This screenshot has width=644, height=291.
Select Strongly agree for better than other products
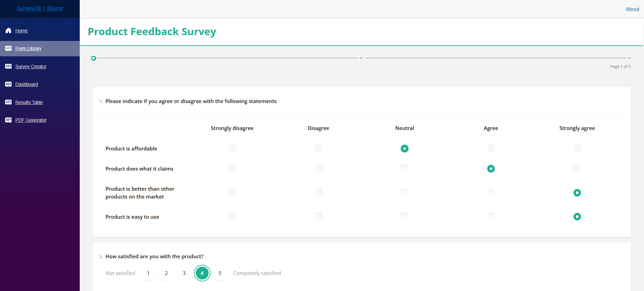click(577, 193)
